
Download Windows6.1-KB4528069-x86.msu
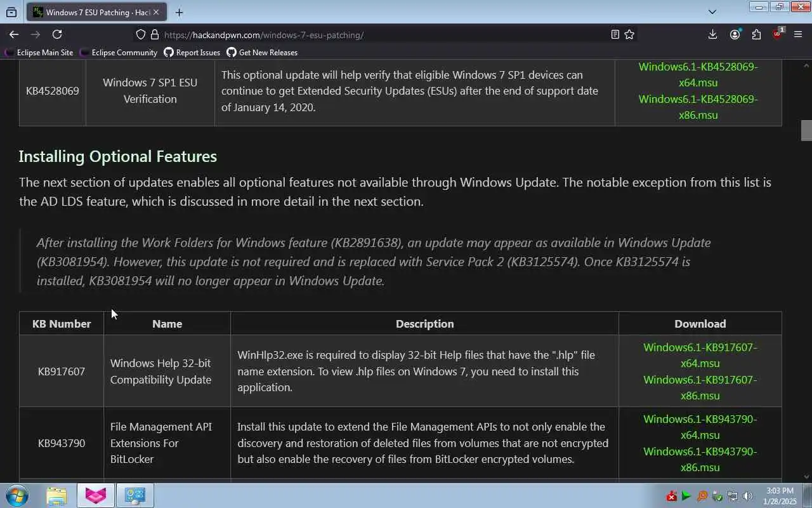point(698,107)
